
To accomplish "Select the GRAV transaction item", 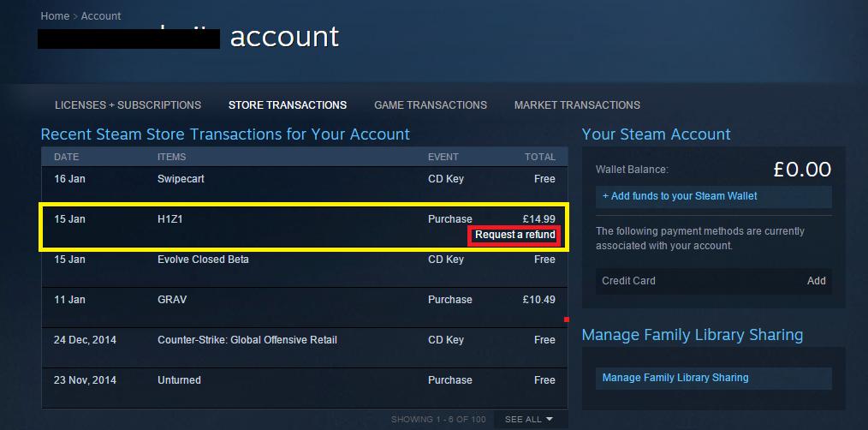I will [172, 300].
